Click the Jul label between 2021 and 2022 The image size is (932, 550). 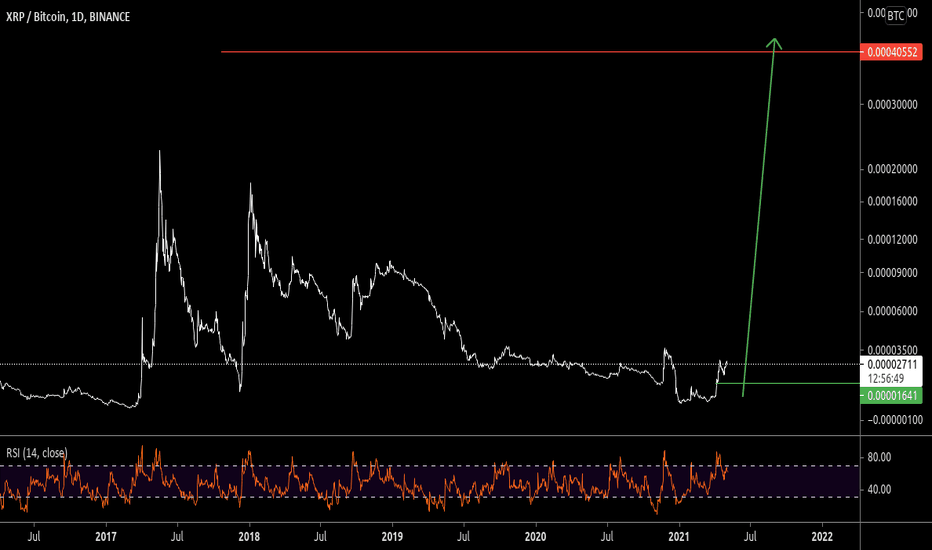[x=750, y=536]
